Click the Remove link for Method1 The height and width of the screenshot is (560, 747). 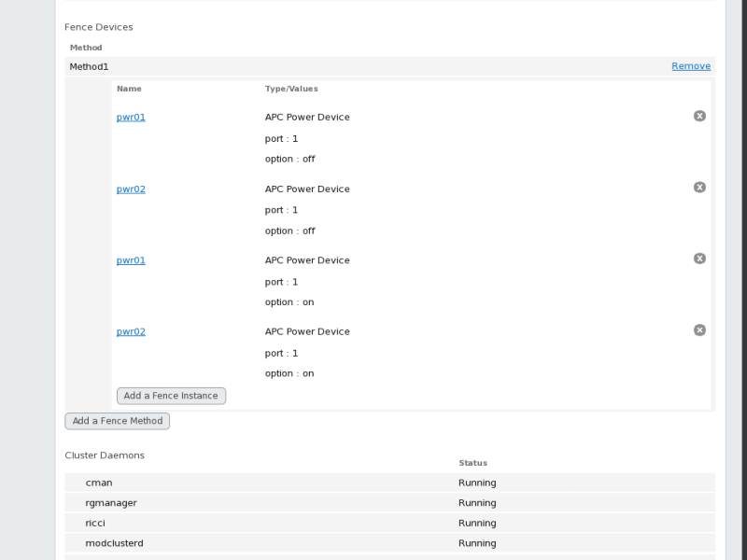tap(691, 66)
